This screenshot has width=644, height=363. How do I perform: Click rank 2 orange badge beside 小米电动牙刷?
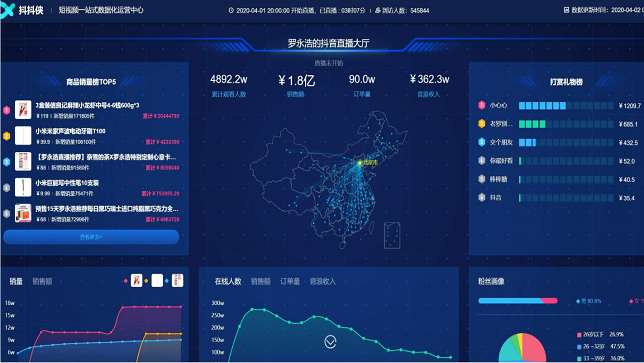tap(7, 136)
